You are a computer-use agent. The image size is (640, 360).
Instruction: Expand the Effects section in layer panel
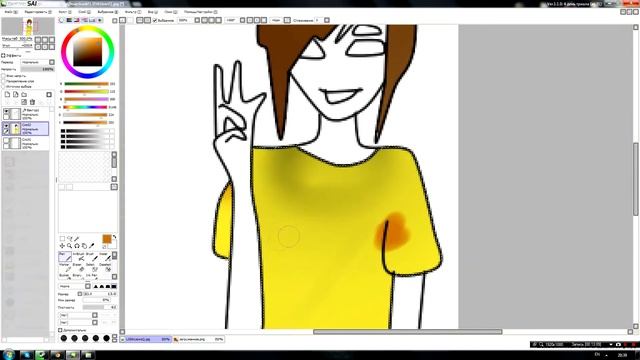click(x=3, y=56)
